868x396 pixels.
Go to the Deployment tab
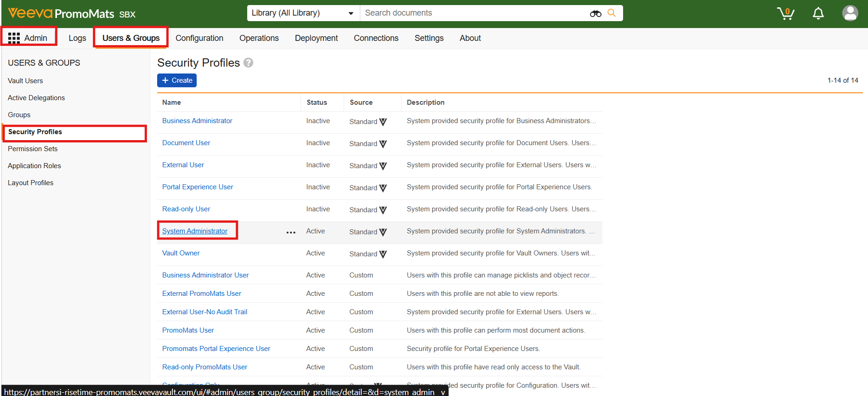(316, 38)
